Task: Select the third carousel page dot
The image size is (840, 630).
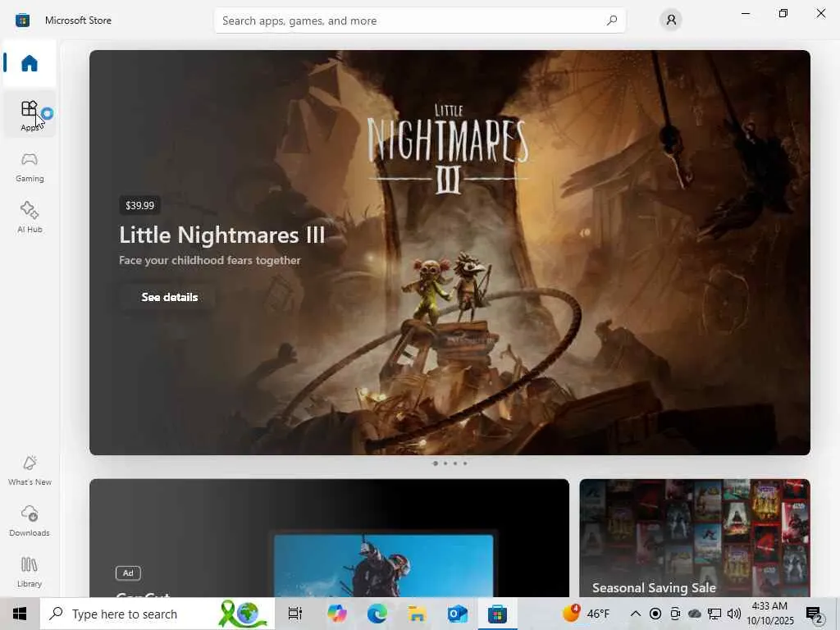Action: [455, 463]
